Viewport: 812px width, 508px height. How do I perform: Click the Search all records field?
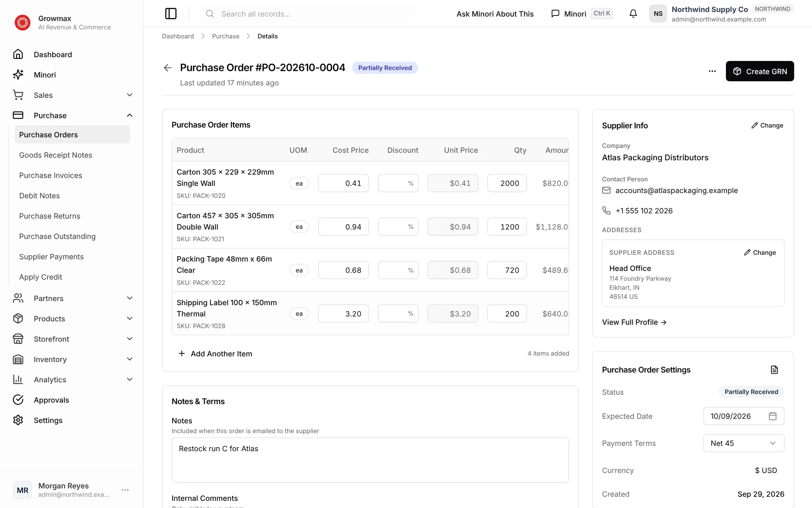[307, 14]
